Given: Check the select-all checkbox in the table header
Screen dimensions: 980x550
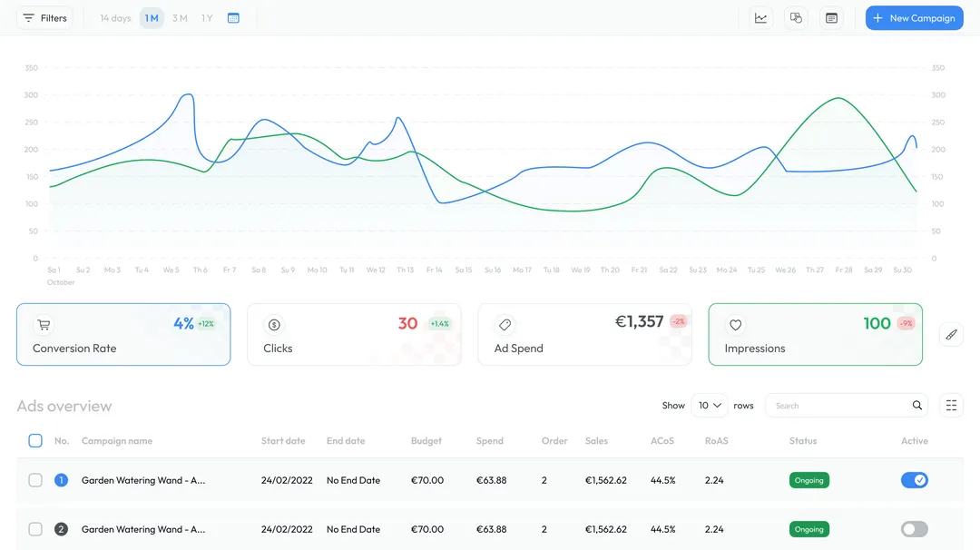Looking at the screenshot, I should [35, 440].
